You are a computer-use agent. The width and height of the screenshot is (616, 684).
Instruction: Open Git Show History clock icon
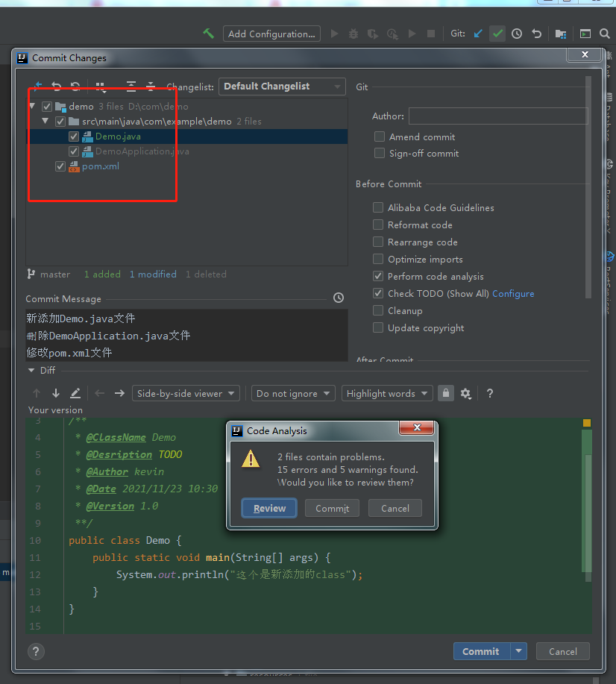pos(517,34)
